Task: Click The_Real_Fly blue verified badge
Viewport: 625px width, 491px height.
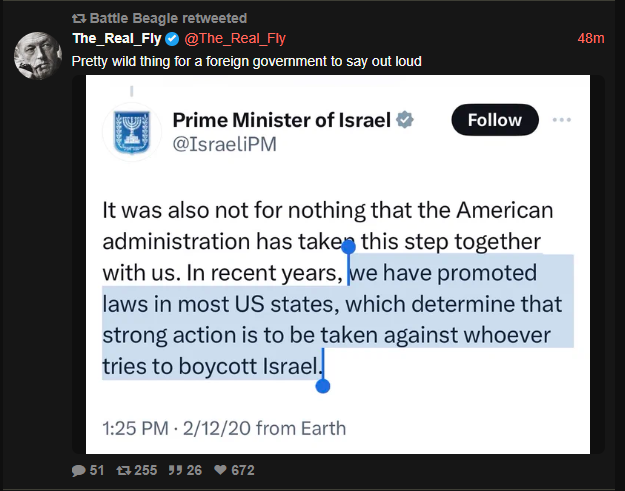Action: [172, 39]
